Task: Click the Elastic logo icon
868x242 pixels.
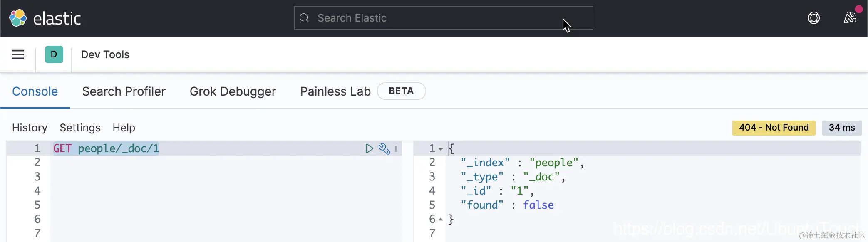Action: click(x=18, y=18)
